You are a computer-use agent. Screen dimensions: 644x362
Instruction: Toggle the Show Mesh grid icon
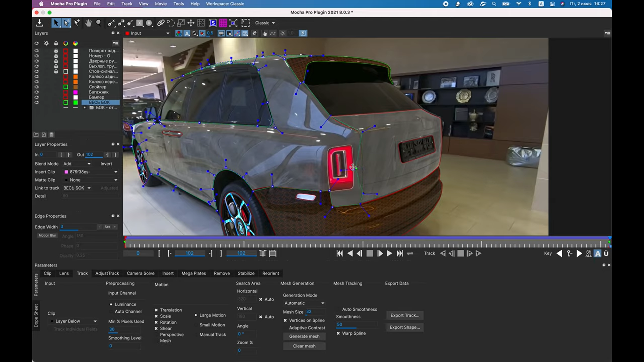245,33
